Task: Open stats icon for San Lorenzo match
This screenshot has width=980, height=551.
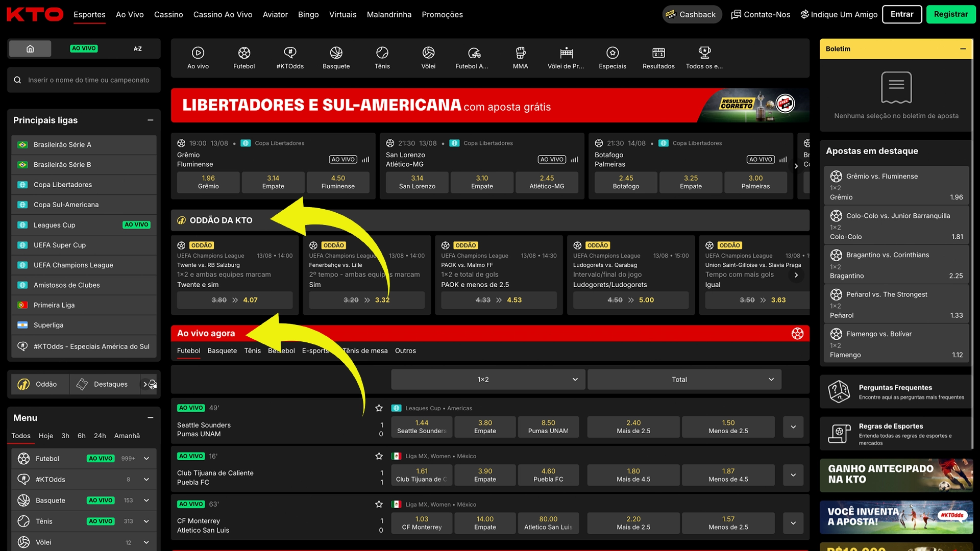Action: [574, 160]
